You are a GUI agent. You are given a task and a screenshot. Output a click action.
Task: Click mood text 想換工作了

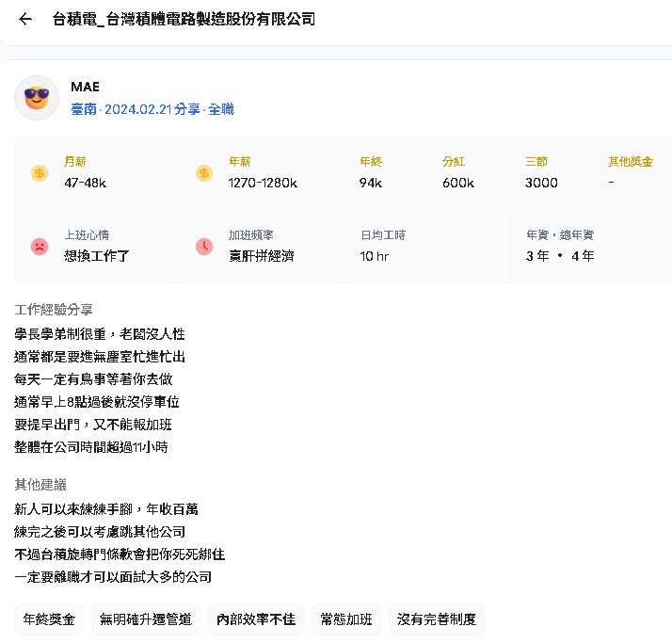point(97,256)
